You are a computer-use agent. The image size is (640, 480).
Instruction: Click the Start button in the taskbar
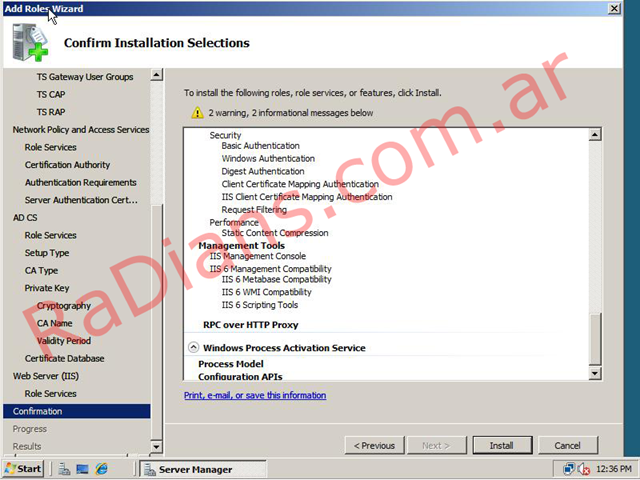click(x=23, y=469)
